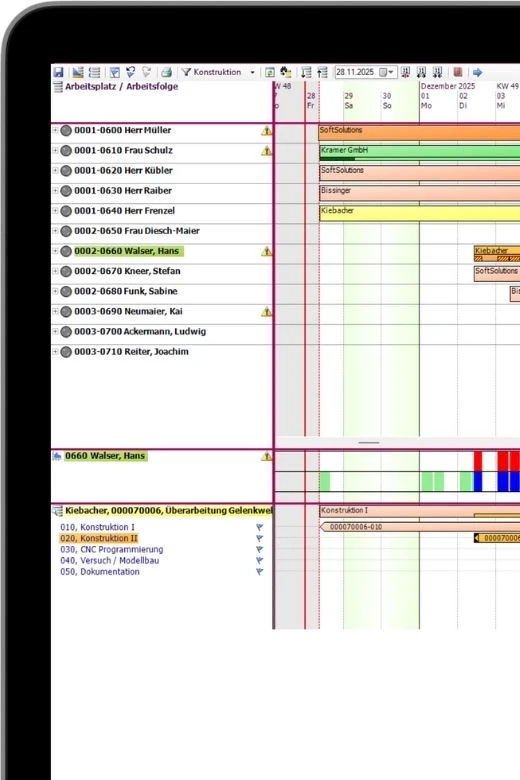The width and height of the screenshot is (520, 780).
Task: Click green Kramer GmbH Gantt bar
Action: point(419,152)
